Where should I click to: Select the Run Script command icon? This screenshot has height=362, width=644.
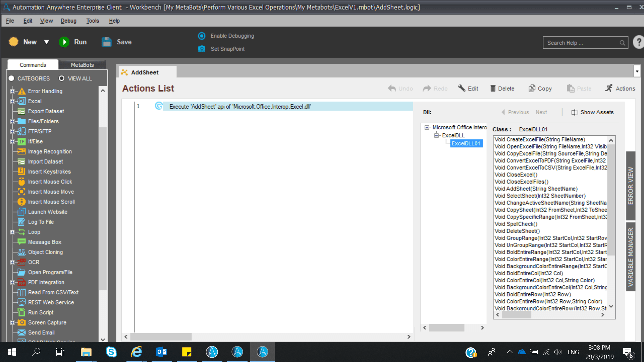click(21, 312)
